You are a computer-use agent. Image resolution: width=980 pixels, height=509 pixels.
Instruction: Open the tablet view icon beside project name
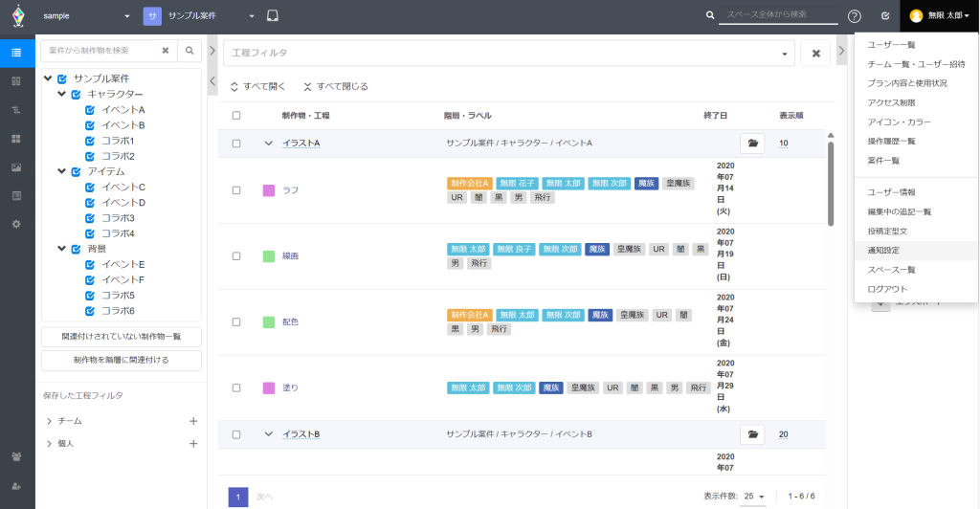pyautogui.click(x=273, y=16)
